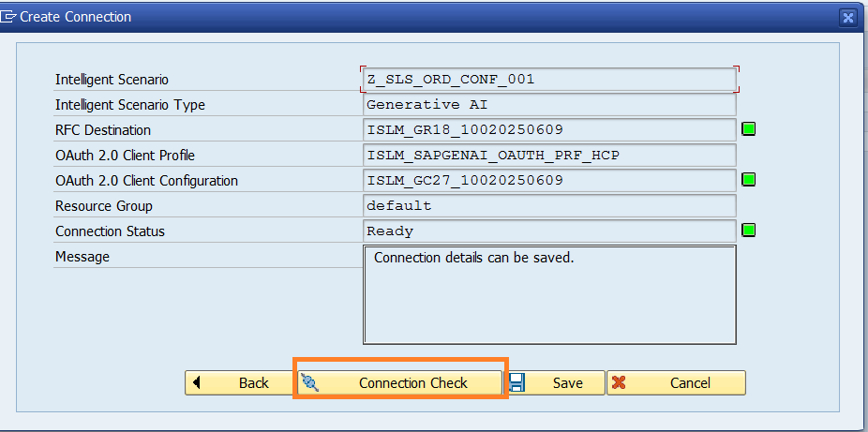
Task: Click the Resource Group label
Action: coord(104,206)
